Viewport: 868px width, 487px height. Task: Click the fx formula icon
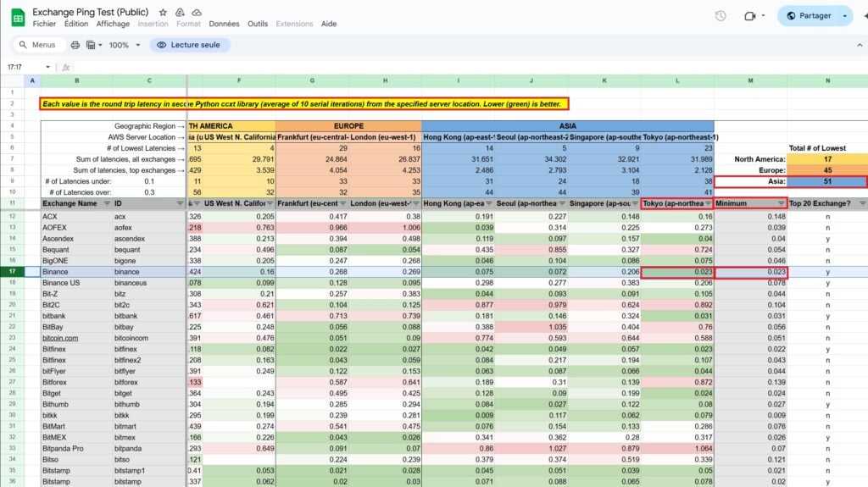66,67
